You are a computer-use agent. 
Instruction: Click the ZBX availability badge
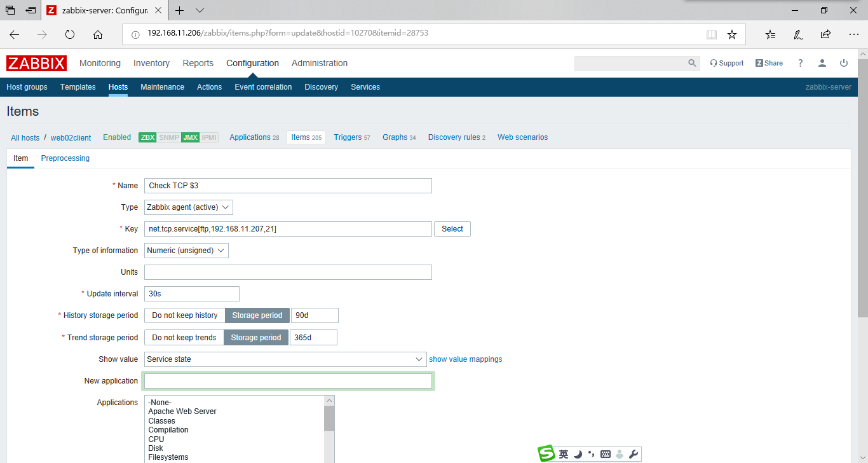[147, 137]
